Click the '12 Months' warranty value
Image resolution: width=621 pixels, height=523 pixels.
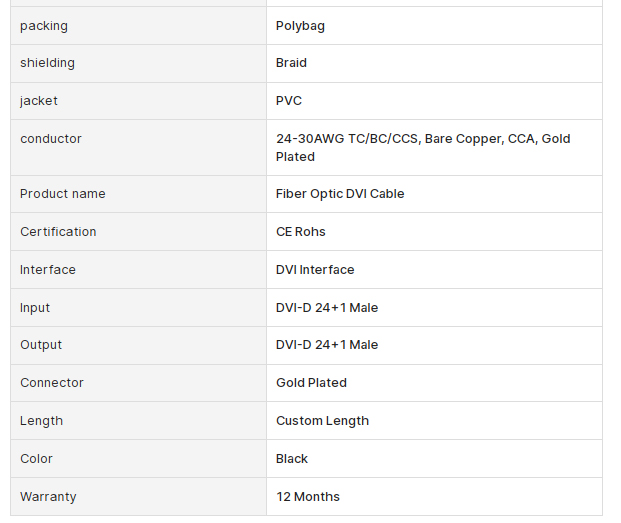point(308,496)
